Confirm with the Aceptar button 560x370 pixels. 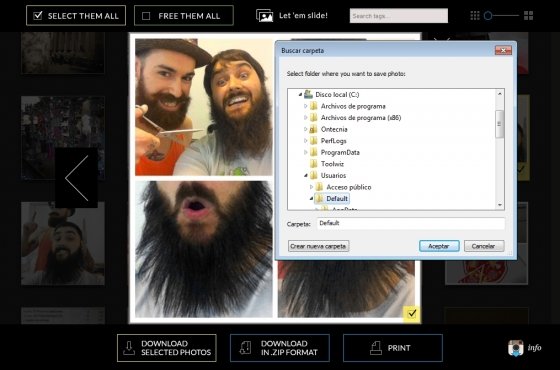tap(439, 246)
